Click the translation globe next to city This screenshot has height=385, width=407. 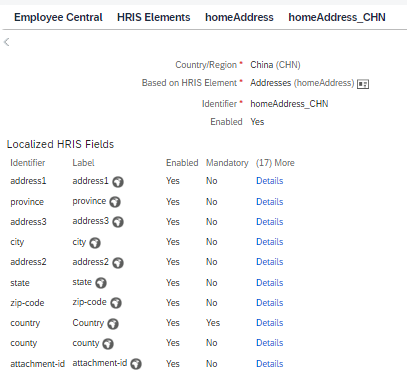95,243
